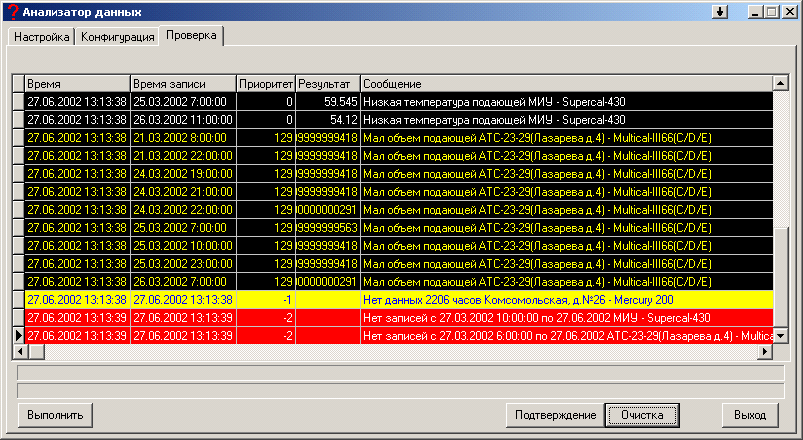The width and height of the screenshot is (803, 440).
Task: Switch to the Настройка tab
Action: click(x=41, y=37)
